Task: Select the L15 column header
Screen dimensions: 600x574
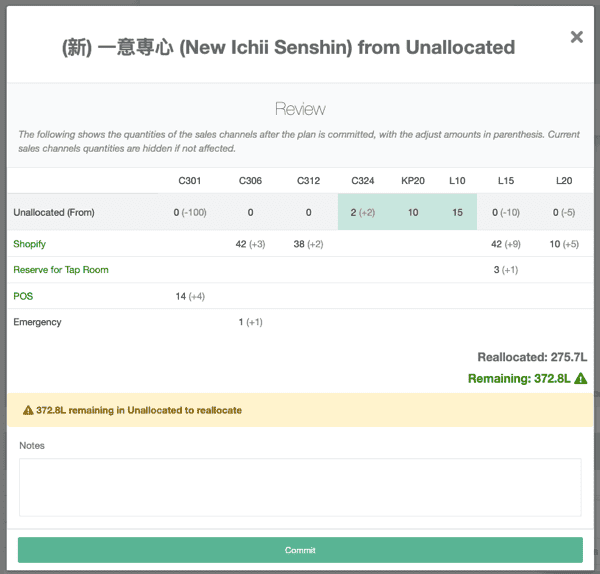Action: tap(506, 181)
